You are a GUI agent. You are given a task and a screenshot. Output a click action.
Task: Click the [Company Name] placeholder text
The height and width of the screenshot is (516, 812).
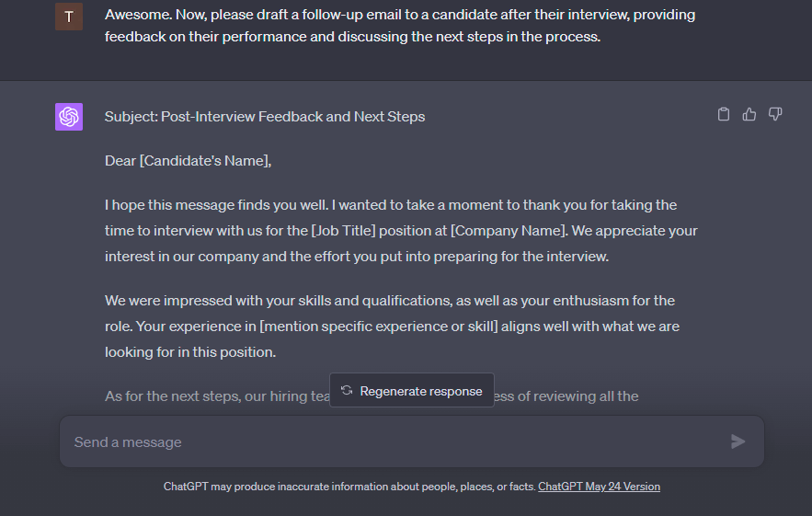point(509,231)
